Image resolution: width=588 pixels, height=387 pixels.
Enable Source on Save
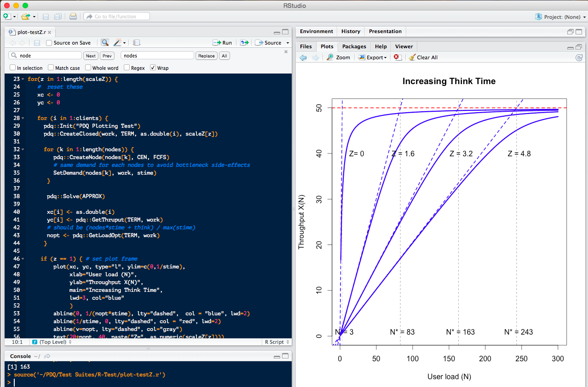(x=49, y=43)
